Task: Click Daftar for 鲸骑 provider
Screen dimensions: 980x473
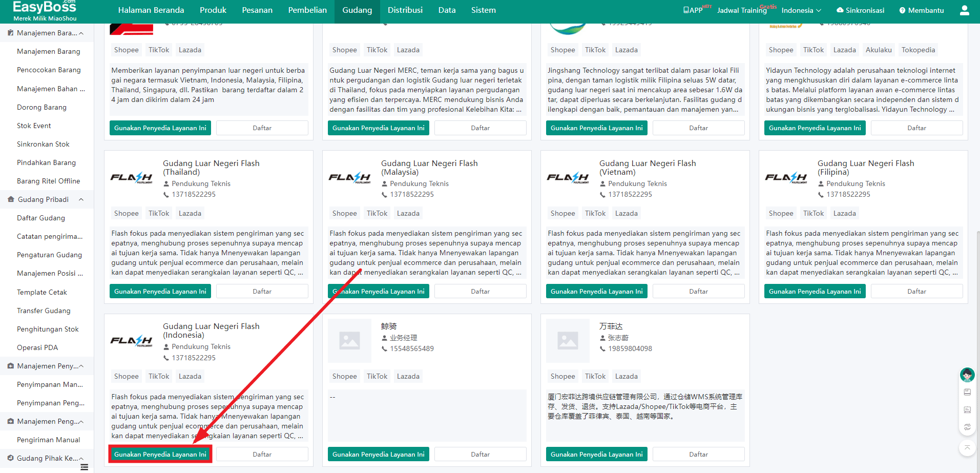Action: [x=481, y=454]
